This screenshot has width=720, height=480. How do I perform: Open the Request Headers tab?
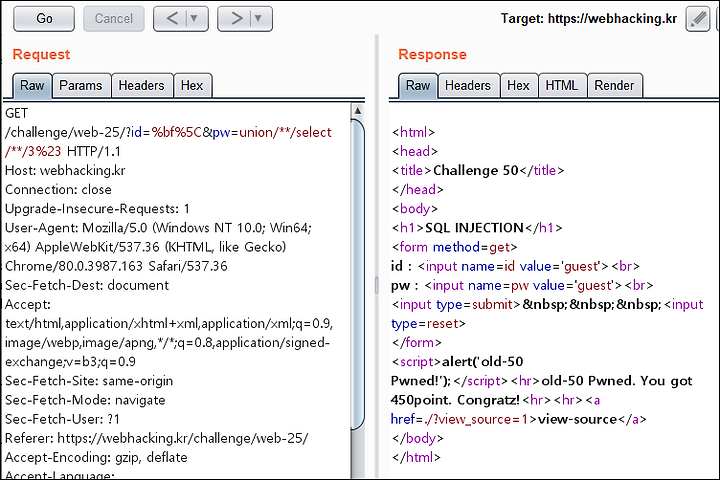tap(141, 86)
